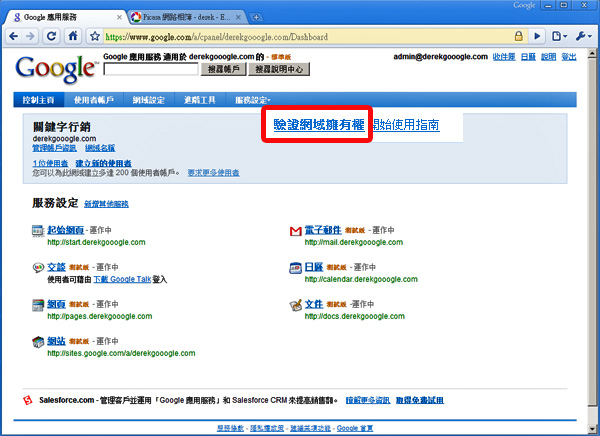
Task: Click the address bar URL field
Action: pos(306,37)
